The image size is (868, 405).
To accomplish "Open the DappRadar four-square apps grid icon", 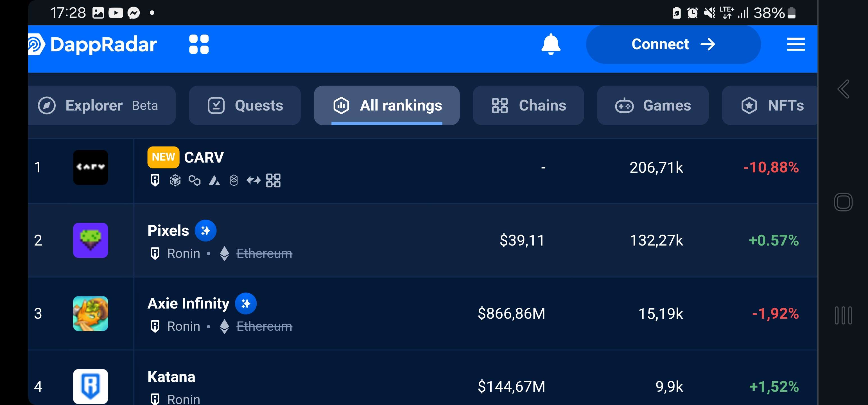I will [x=199, y=44].
